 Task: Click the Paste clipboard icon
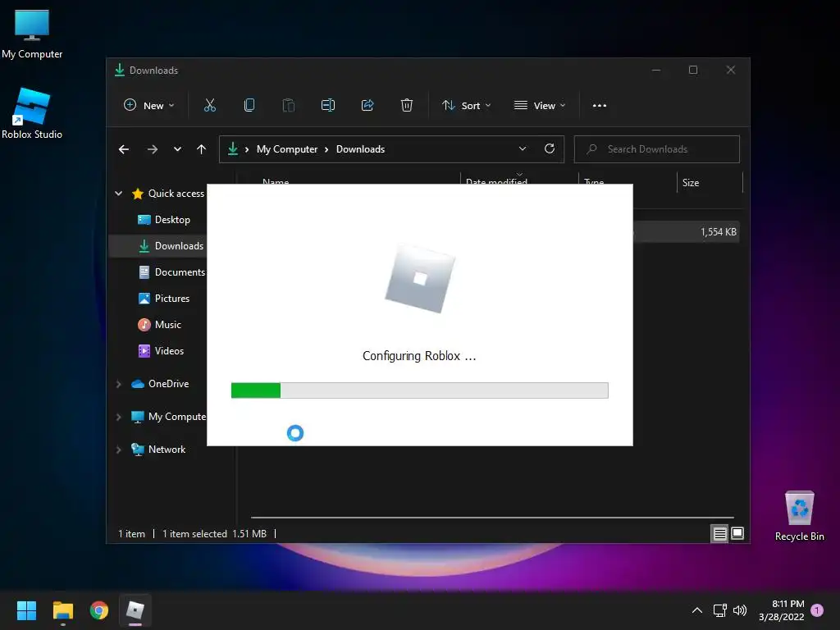(x=289, y=106)
